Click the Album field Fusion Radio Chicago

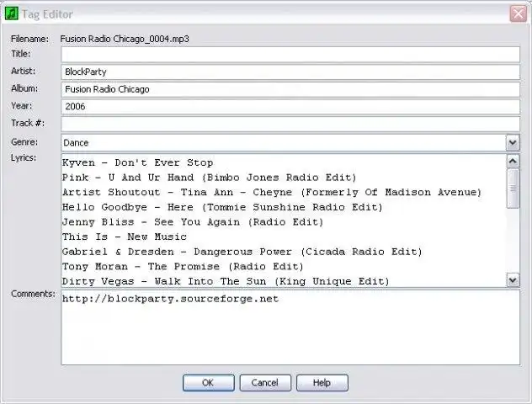click(x=290, y=89)
